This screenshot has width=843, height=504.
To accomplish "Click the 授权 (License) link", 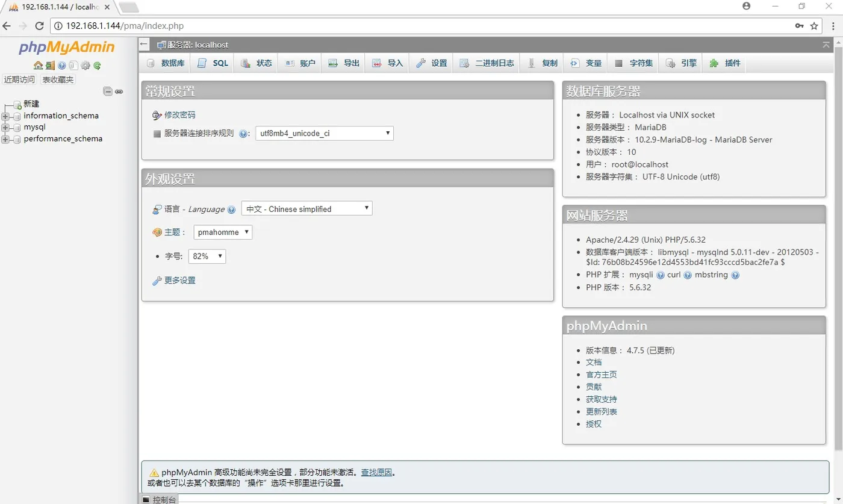I will coord(594,424).
